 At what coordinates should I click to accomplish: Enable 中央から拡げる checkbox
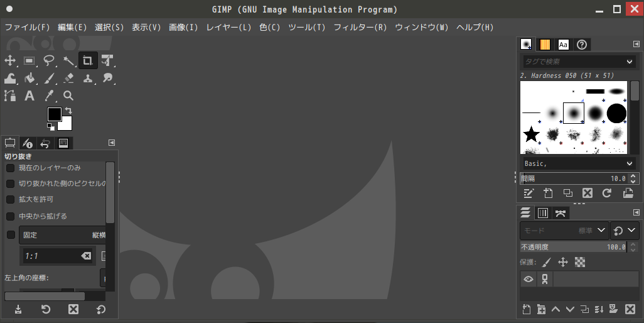coord(10,216)
